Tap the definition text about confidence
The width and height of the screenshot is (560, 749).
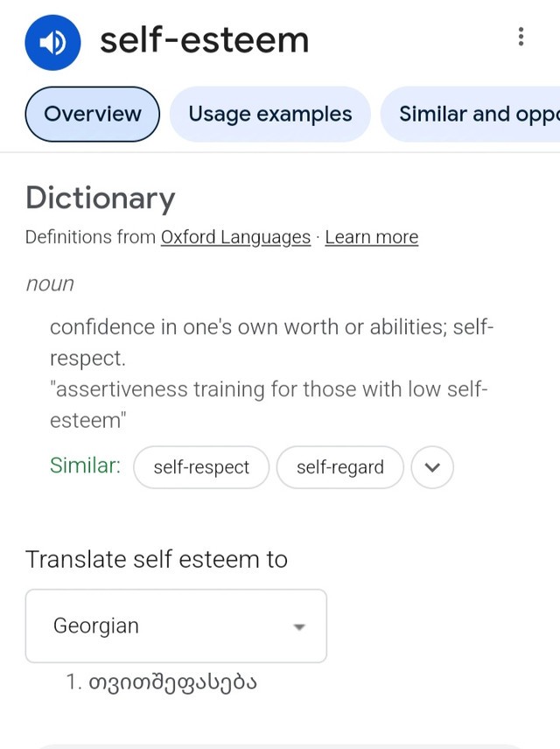tap(271, 342)
